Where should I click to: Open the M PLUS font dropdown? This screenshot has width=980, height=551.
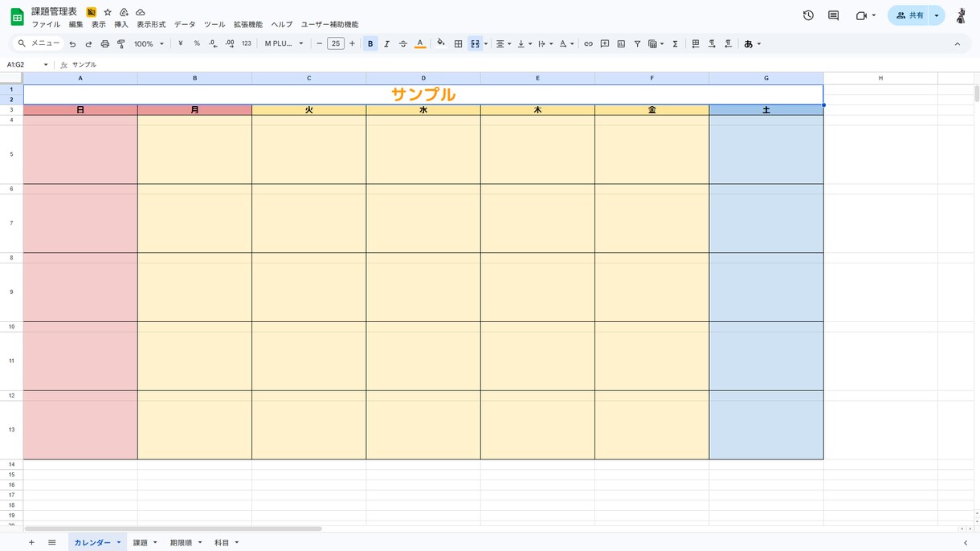tap(284, 44)
